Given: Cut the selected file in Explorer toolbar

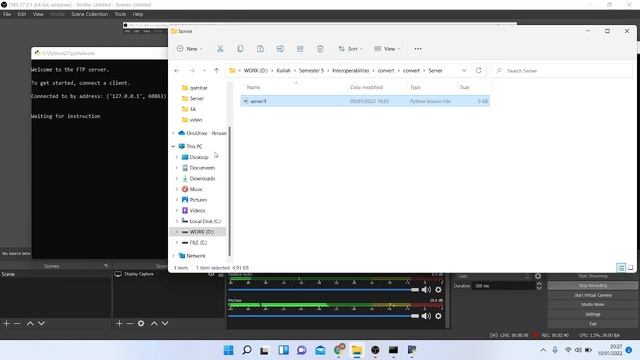Looking at the screenshot, I should (x=220, y=49).
